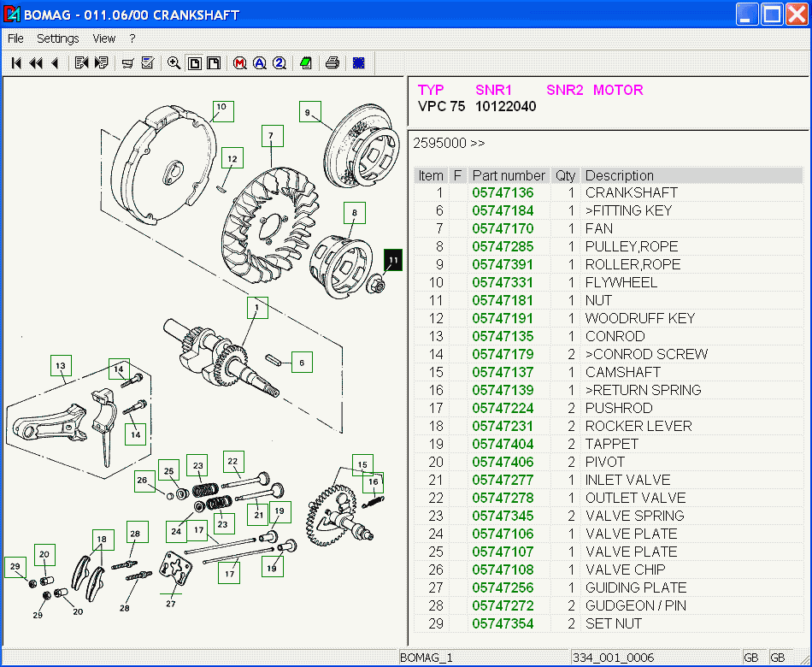Select callout 8 for the rope pulley
Viewport: 812px width, 667px height.
355,212
